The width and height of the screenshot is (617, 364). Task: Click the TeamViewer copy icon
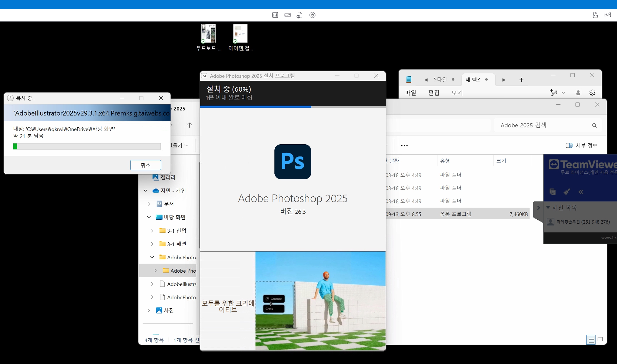[x=552, y=192]
